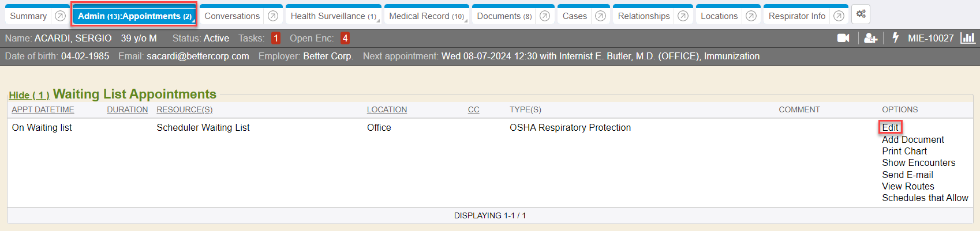Expand the Health Surveillance tab dropdown
The height and width of the screenshot is (231, 980).
378,21
